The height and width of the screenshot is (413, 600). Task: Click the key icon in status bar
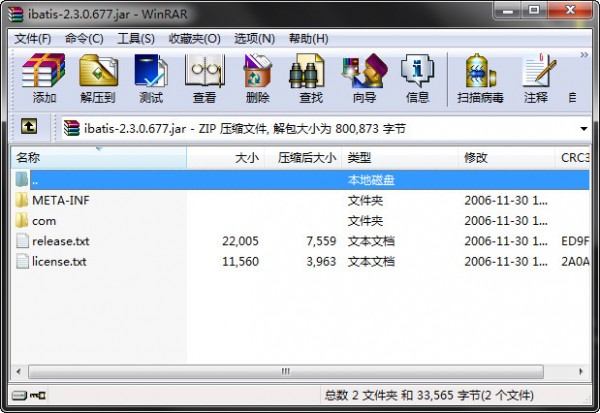38,395
